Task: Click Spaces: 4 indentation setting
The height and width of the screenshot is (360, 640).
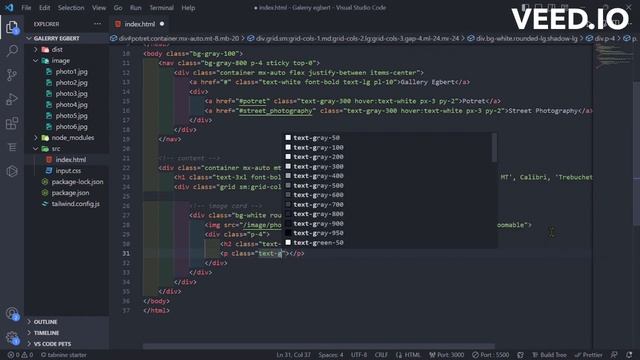Action: tap(331, 355)
